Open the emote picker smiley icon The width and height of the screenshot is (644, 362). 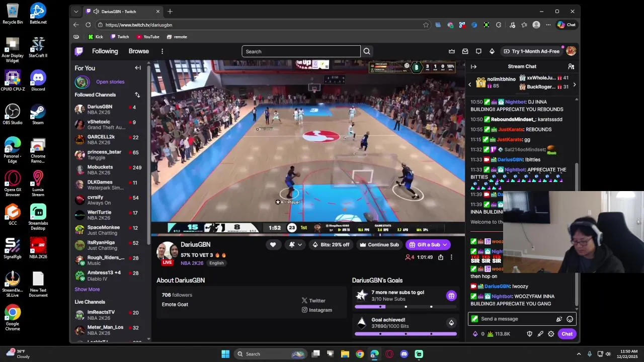pyautogui.click(x=570, y=319)
